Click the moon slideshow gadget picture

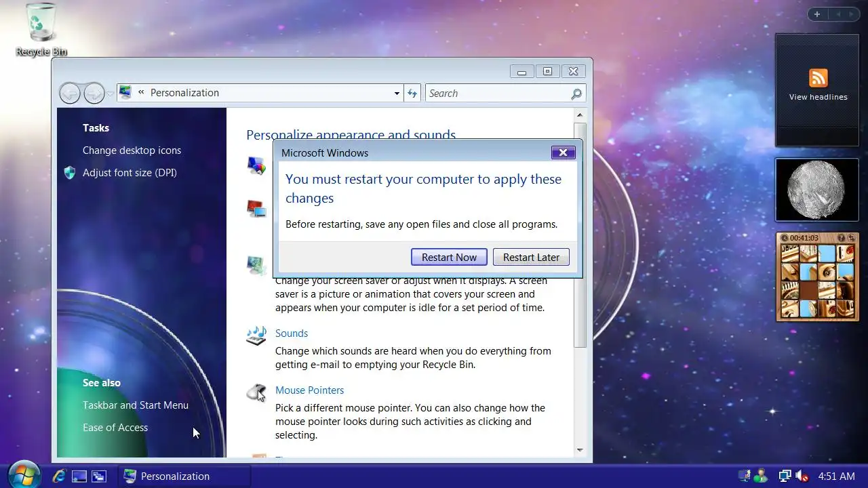click(x=817, y=190)
